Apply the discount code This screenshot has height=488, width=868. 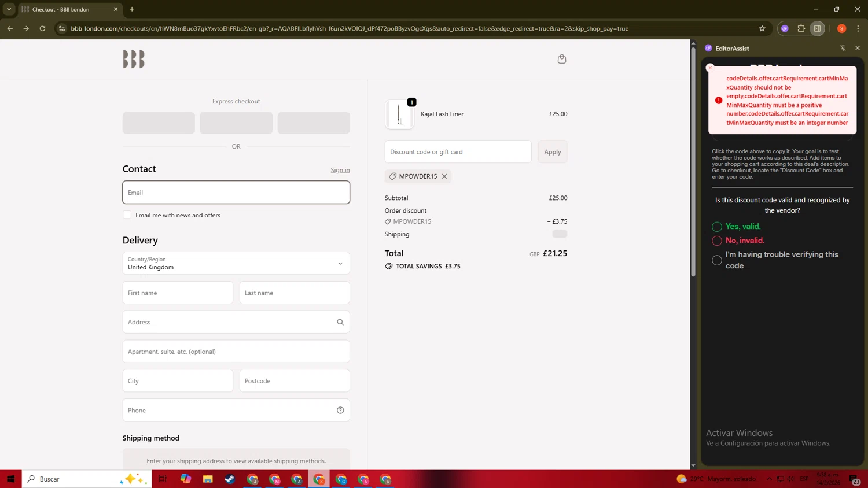coord(552,152)
